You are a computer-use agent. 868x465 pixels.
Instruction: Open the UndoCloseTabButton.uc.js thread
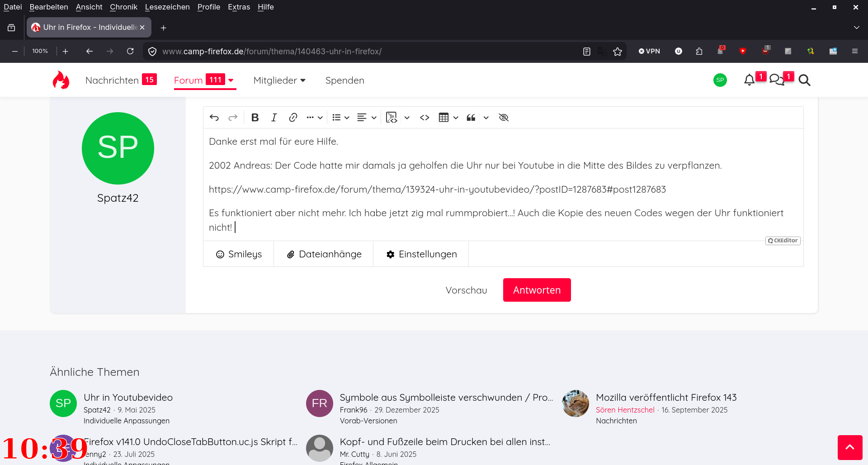click(191, 442)
